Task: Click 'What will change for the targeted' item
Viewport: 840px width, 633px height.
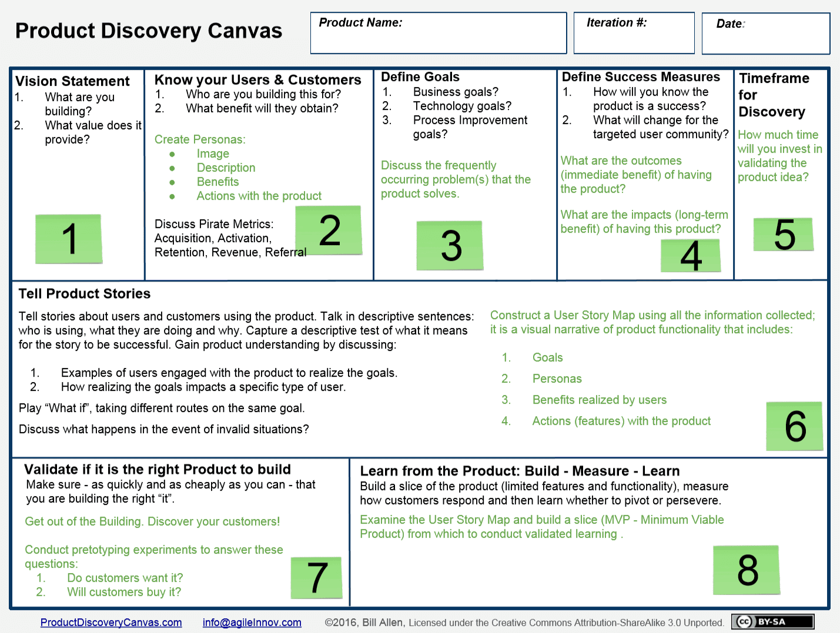Action: click(x=660, y=127)
